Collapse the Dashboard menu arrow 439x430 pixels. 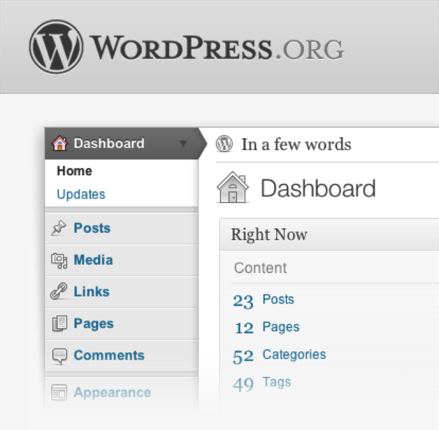coord(183,144)
